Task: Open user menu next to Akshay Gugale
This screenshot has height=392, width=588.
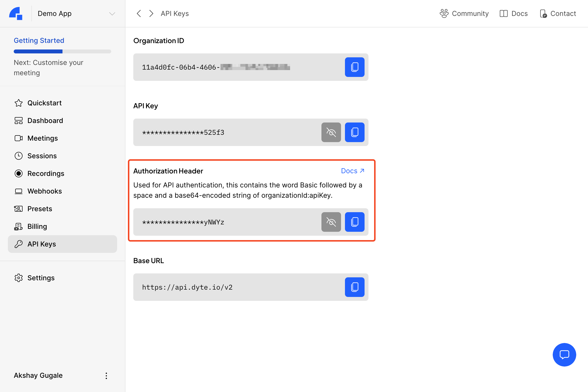Action: 106,376
